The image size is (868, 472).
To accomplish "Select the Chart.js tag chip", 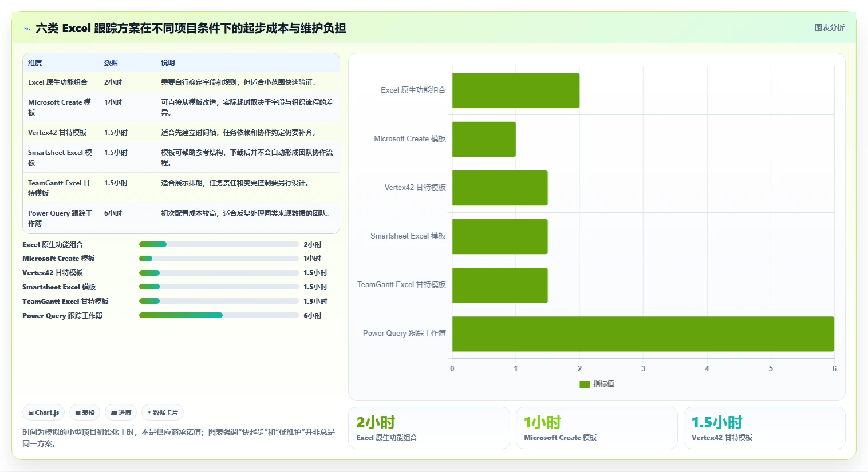I will tap(44, 412).
